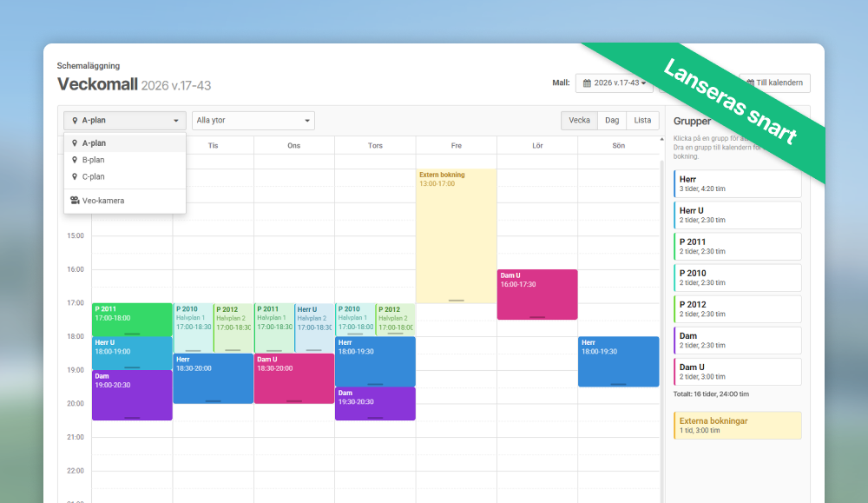Open Herr booking 18:00-19:30 on Thursday
This screenshot has height=503, width=868.
(375, 361)
